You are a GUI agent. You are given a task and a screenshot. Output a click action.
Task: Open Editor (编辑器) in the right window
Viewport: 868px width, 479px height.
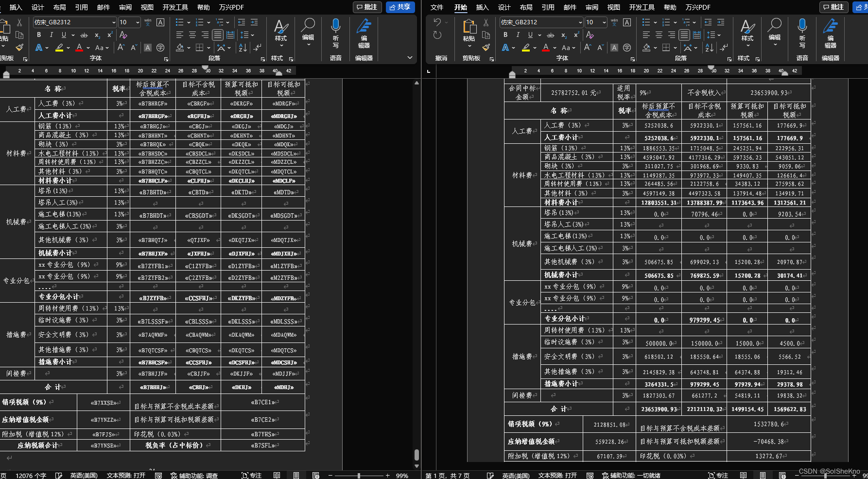[x=831, y=33]
